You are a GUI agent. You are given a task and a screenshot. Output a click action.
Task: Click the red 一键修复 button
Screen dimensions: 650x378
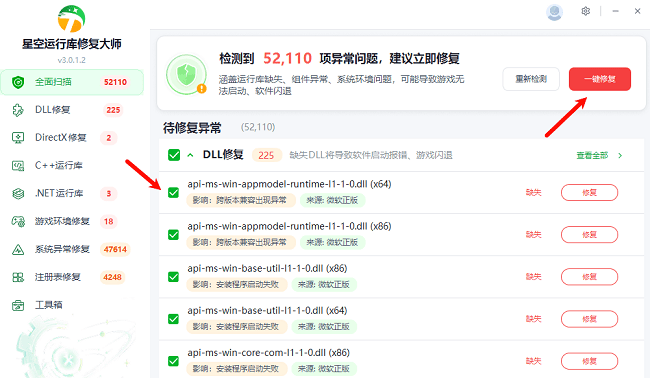coord(600,79)
